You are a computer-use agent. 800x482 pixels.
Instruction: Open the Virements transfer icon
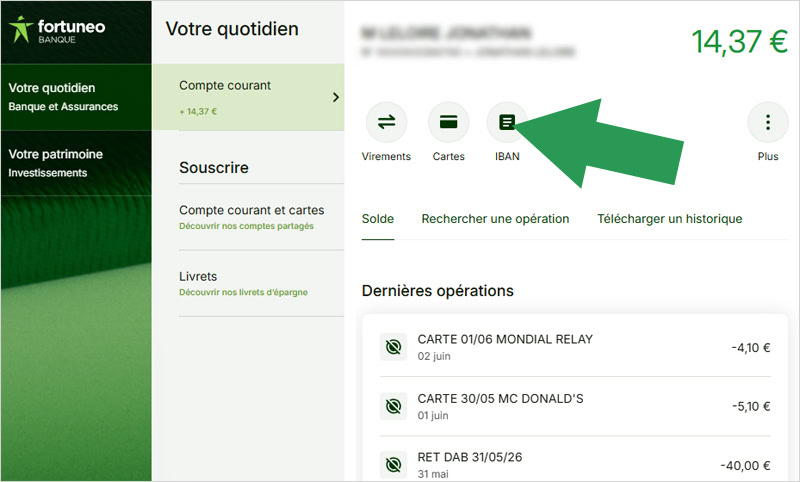point(386,122)
